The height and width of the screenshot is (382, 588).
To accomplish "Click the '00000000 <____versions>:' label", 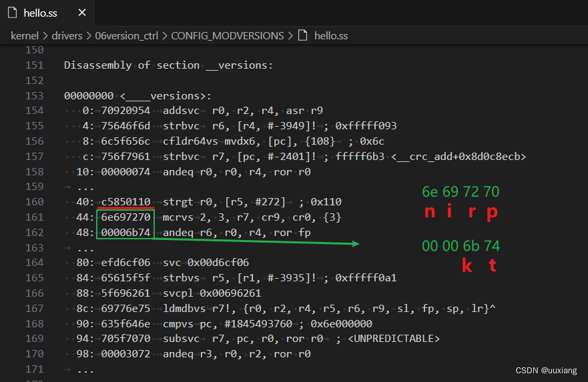I will coord(137,96).
